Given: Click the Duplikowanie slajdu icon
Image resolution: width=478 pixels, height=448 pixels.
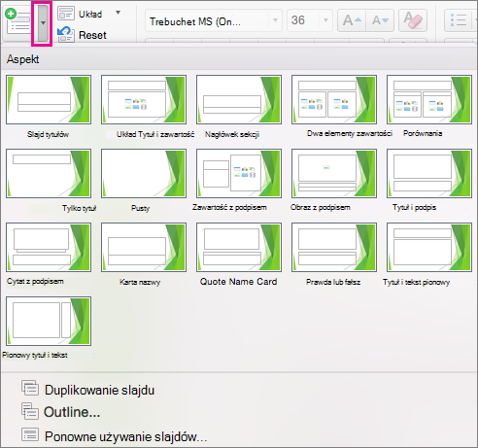Looking at the screenshot, I should coord(30,388).
